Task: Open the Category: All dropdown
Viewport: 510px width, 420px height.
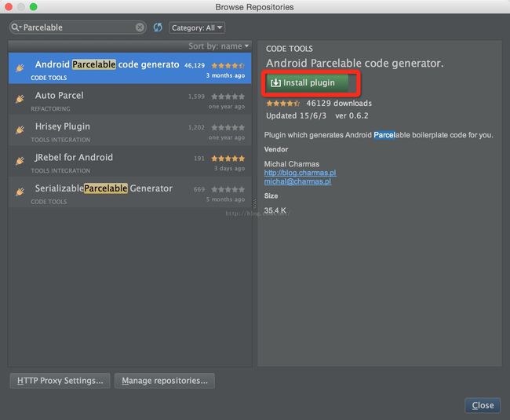Action: 197,27
